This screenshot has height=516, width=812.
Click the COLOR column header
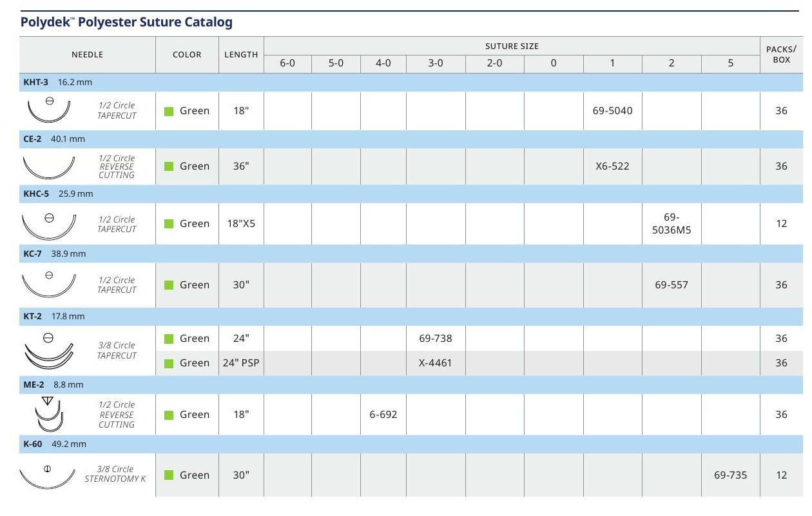coord(187,55)
